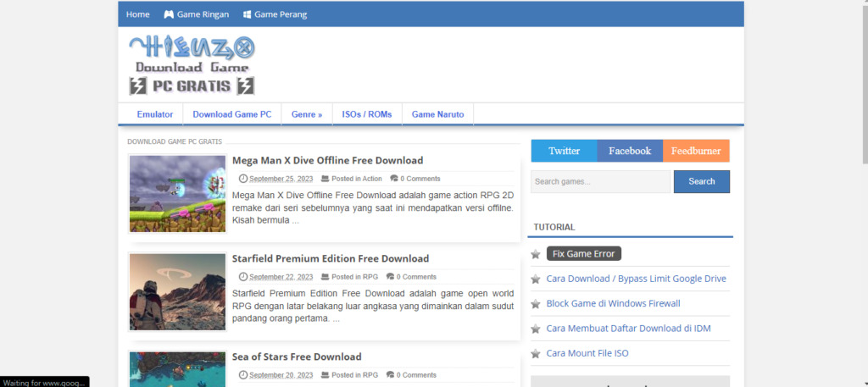Click the star beside Cara Mount File ISO
Viewport: 868px width, 387px height.
[536, 354]
